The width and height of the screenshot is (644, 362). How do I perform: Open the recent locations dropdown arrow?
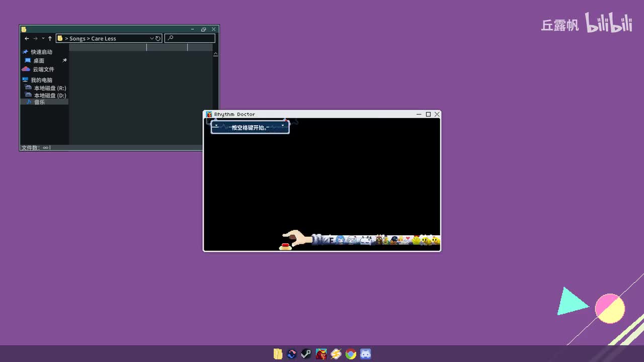[x=43, y=39]
